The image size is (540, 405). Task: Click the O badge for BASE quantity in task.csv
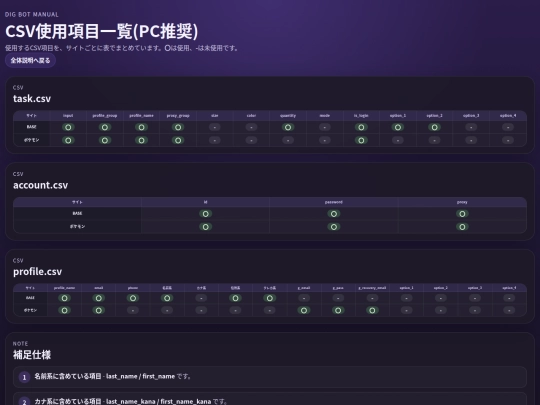tap(288, 127)
